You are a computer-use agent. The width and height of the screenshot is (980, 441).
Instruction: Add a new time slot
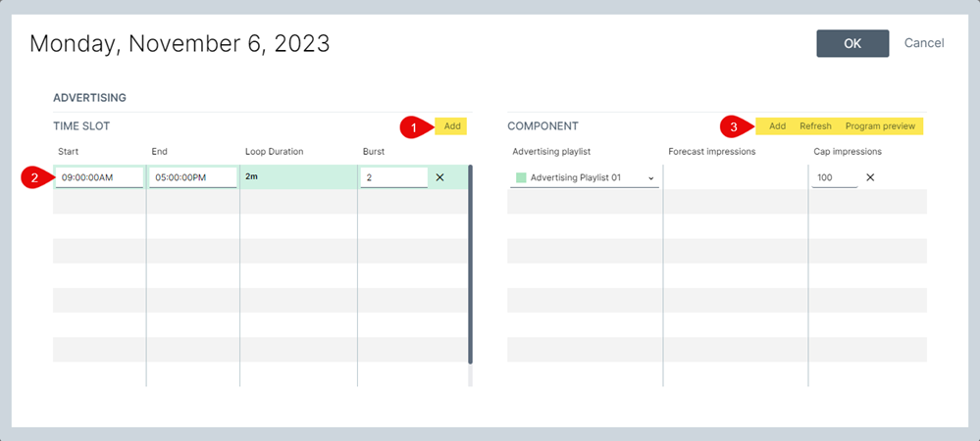pos(452,126)
